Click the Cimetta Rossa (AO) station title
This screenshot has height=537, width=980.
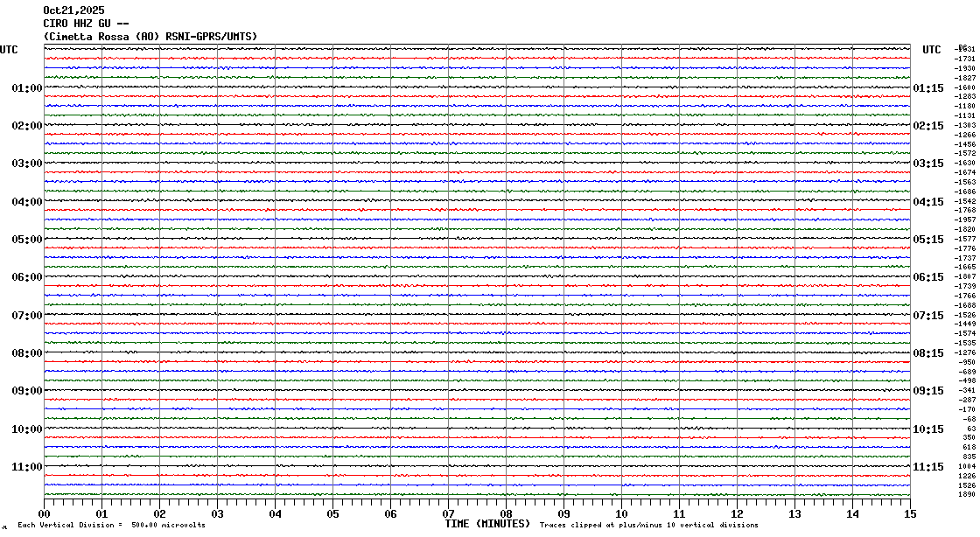150,36
